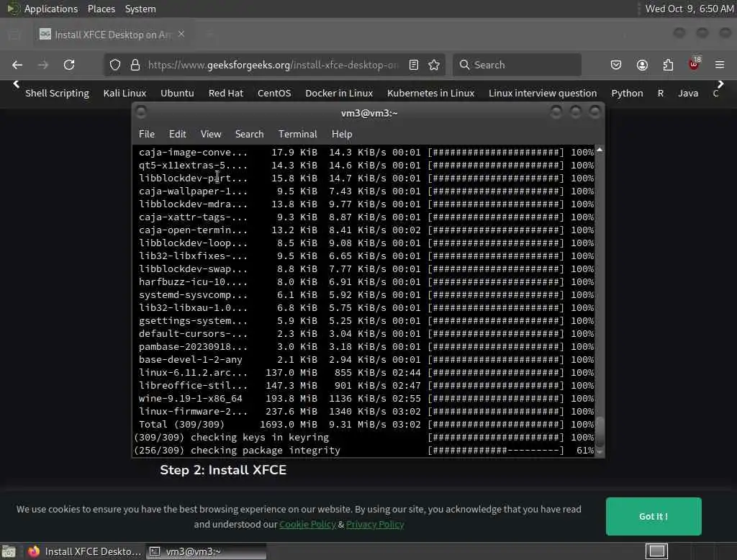Click the 'libreoffice-stil...' terminal line
This screenshot has height=560, width=737.
pos(366,386)
